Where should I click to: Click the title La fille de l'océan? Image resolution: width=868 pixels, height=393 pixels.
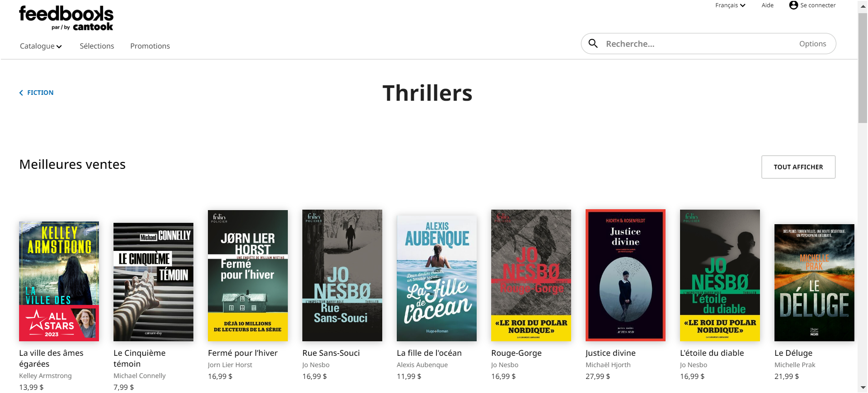click(x=429, y=353)
